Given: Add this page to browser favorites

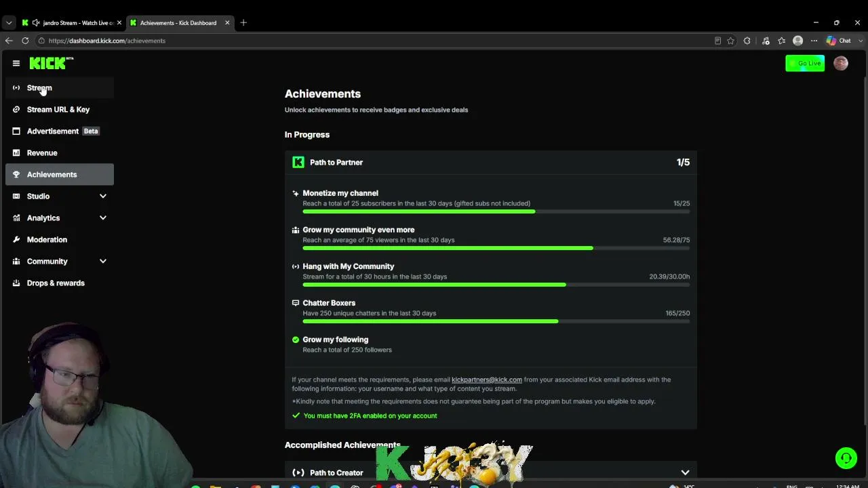Looking at the screenshot, I should 730,41.
